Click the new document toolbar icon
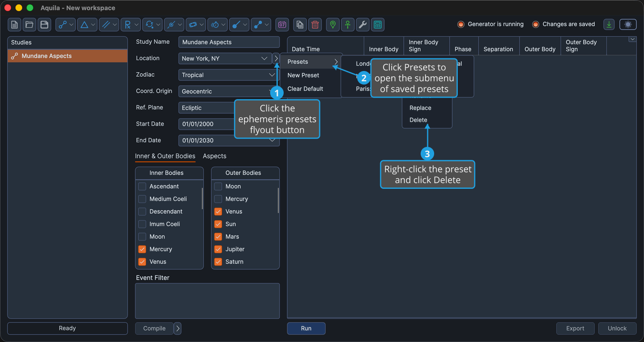This screenshot has width=644, height=342. [14, 25]
